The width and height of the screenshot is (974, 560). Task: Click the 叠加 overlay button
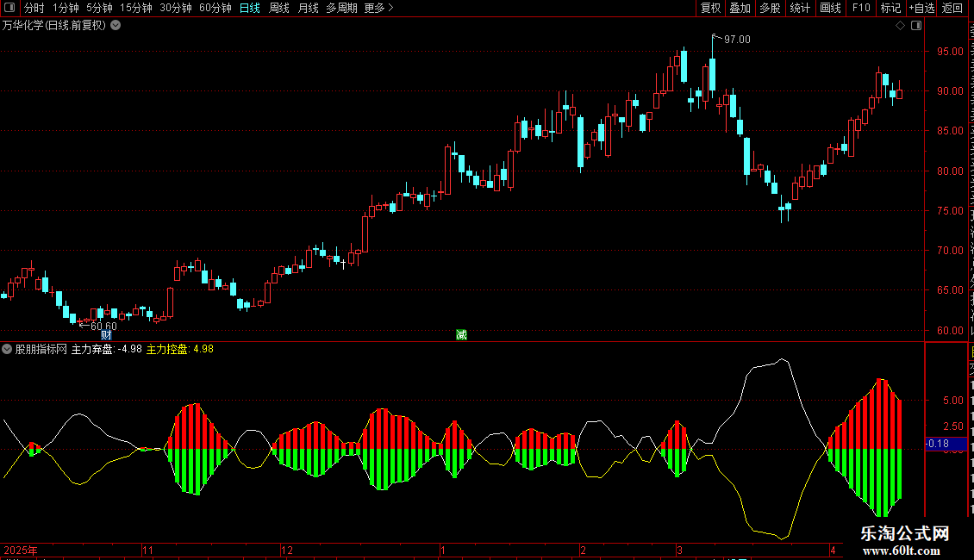tap(740, 8)
